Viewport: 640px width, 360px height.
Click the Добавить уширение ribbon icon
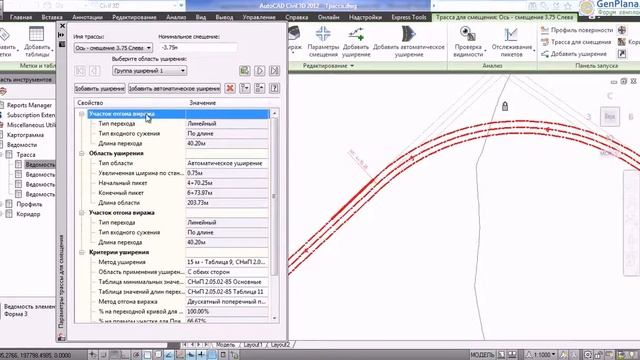point(356,42)
